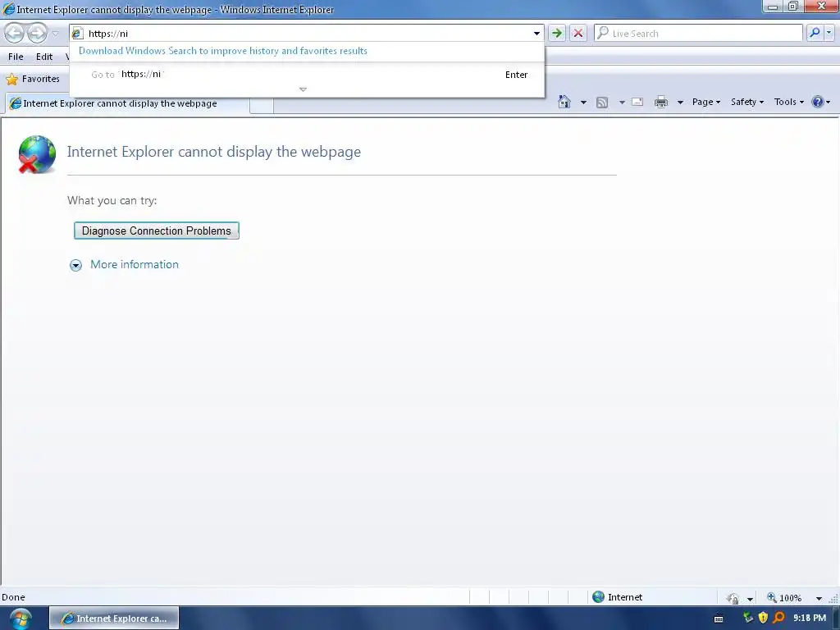Screen dimensions: 840x630
Task: Click the More information link text
Action: pyautogui.click(x=135, y=265)
